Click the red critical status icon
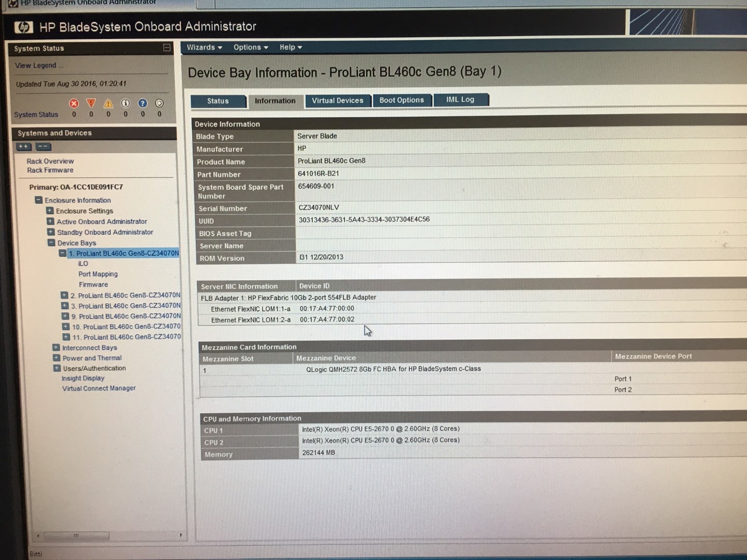 coord(74,103)
